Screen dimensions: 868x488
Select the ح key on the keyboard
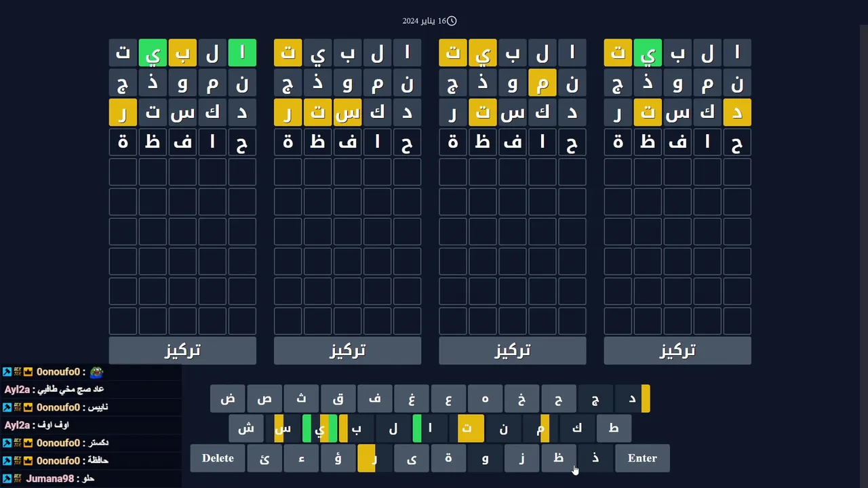pyautogui.click(x=558, y=399)
